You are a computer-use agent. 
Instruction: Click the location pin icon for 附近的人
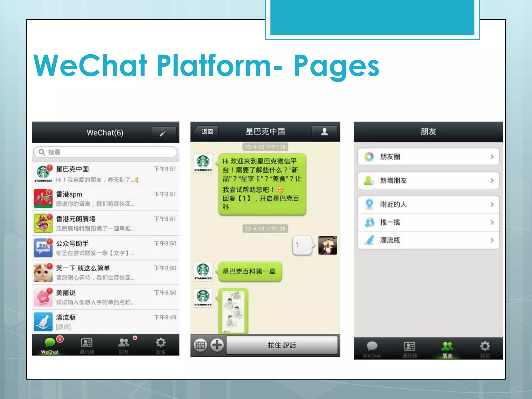pos(369,204)
